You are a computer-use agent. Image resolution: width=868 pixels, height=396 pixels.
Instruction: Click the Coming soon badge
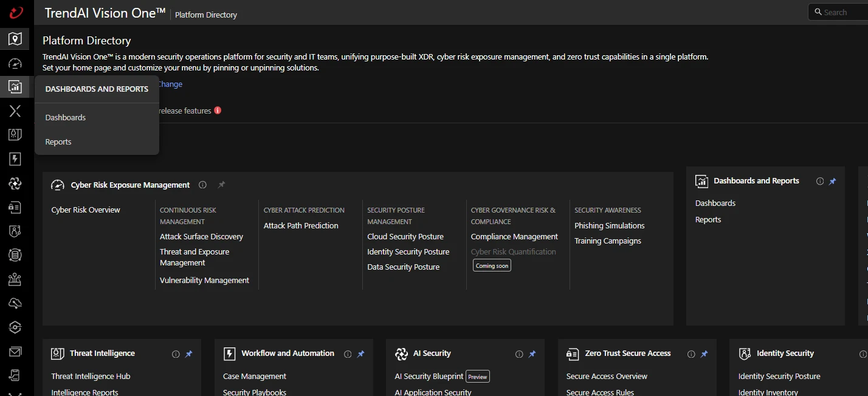492,266
